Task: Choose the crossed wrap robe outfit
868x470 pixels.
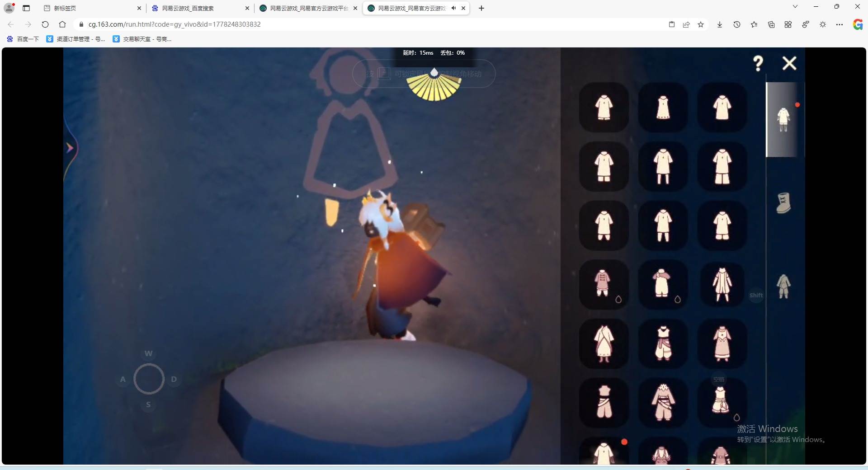Action: (604, 343)
